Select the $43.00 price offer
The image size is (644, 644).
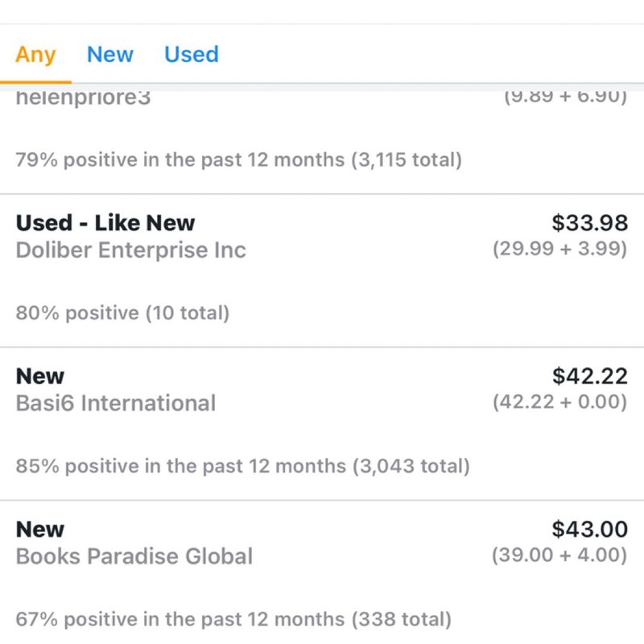[589, 529]
